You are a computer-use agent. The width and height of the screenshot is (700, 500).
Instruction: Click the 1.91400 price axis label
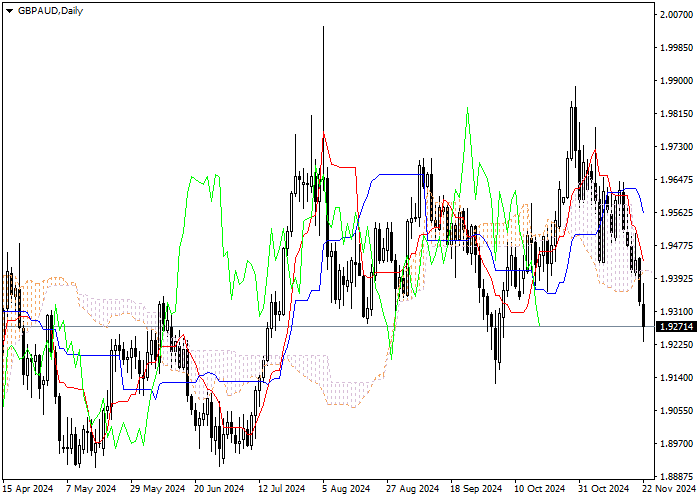(x=676, y=378)
